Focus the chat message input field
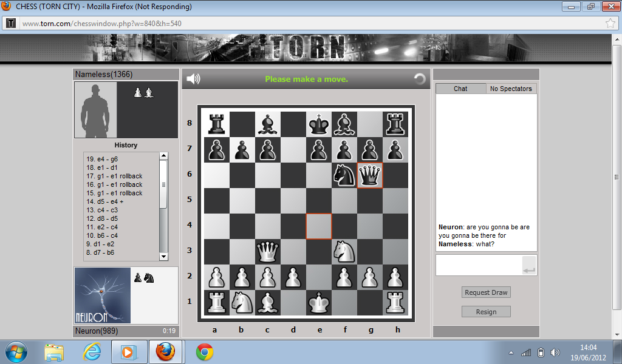The height and width of the screenshot is (364, 622). (479, 265)
